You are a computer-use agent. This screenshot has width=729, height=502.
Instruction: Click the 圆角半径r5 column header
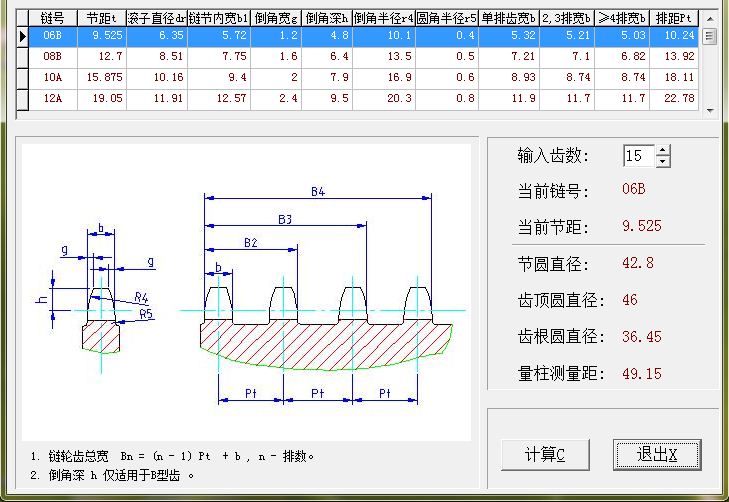447,19
